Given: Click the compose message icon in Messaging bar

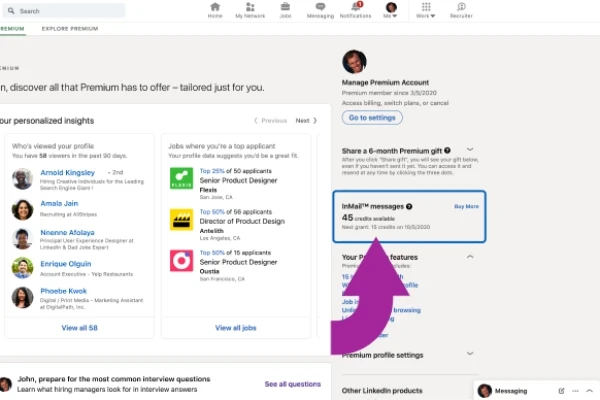Looking at the screenshot, I should tap(561, 391).
